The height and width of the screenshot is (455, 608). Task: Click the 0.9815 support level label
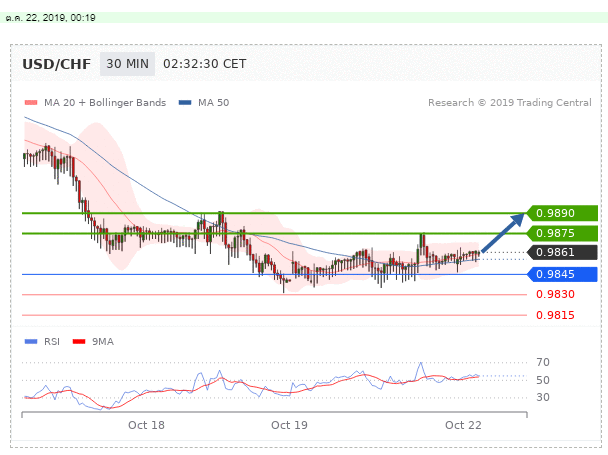point(555,315)
